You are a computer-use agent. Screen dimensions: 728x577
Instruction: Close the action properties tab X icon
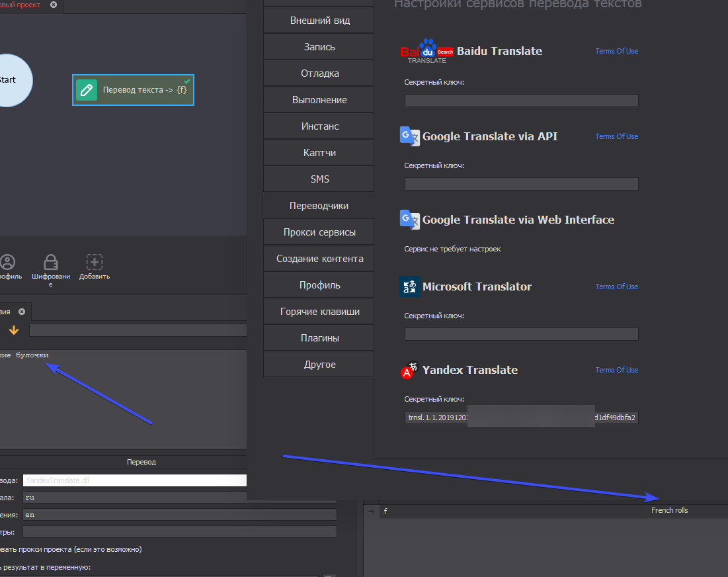pos(22,312)
